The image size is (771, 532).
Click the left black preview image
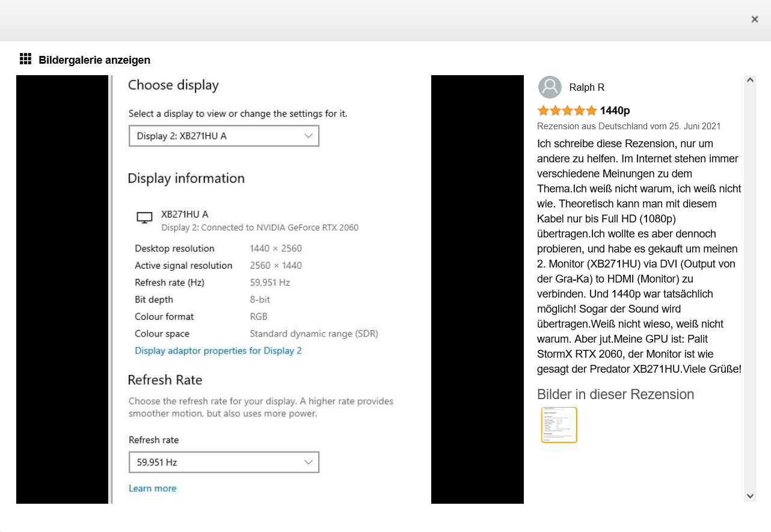[62, 289]
